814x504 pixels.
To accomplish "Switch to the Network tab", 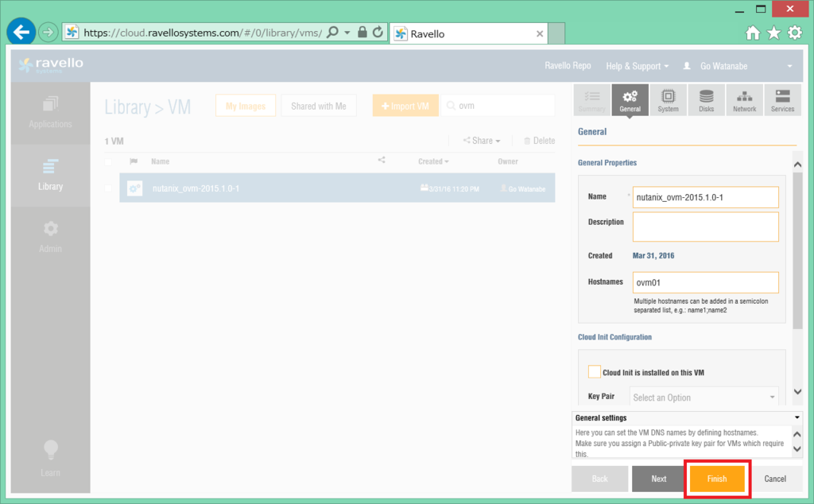I will click(744, 100).
